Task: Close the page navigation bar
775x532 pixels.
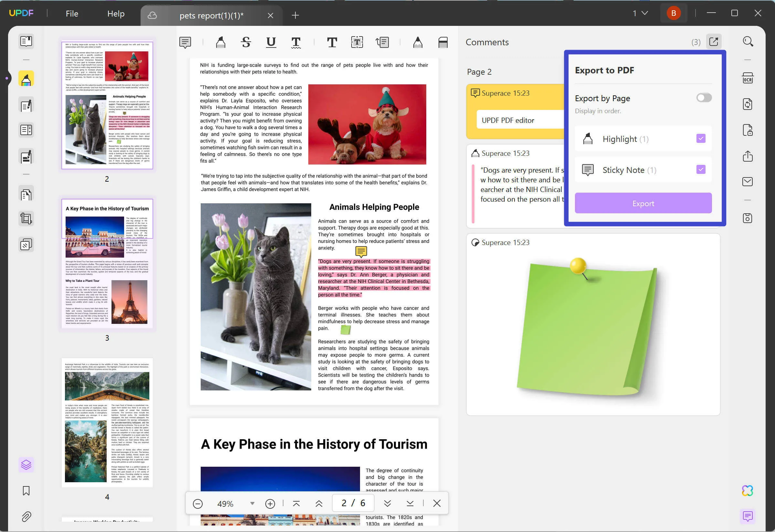Action: 437,504
